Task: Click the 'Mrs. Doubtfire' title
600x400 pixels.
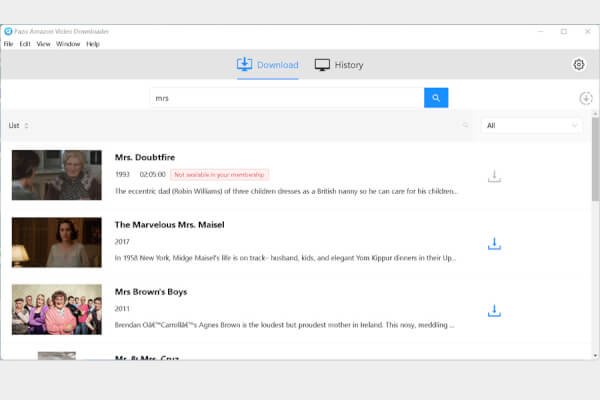Action: click(145, 157)
